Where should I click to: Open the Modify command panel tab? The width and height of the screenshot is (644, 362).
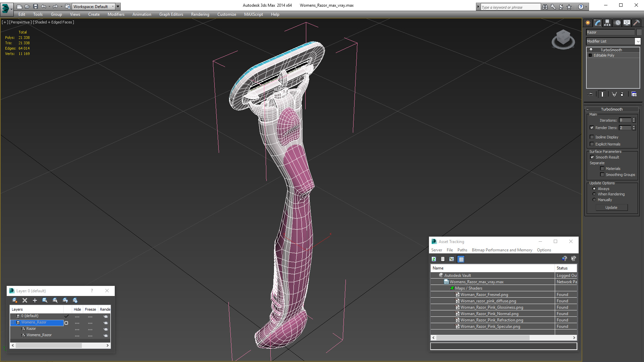pos(598,23)
